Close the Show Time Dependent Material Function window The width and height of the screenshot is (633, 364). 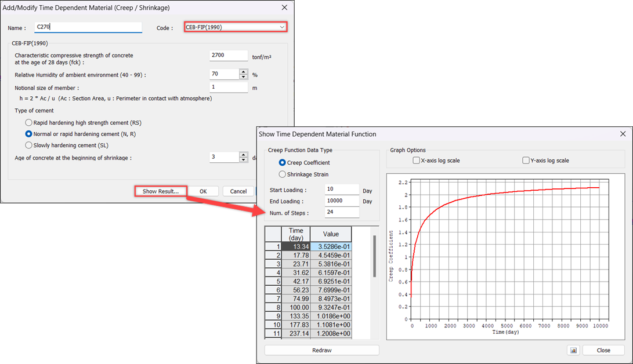point(623,134)
